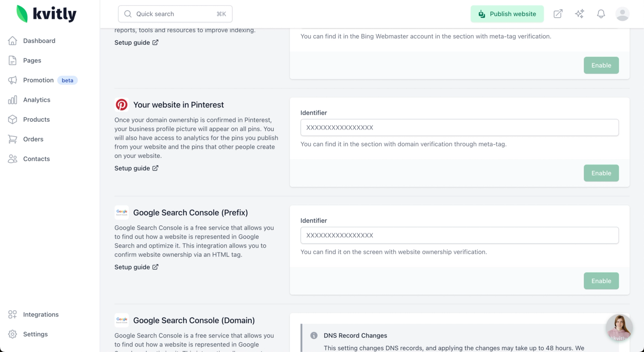Click the Google Search Console (Domain) logo
This screenshot has height=352, width=644.
coord(122,320)
